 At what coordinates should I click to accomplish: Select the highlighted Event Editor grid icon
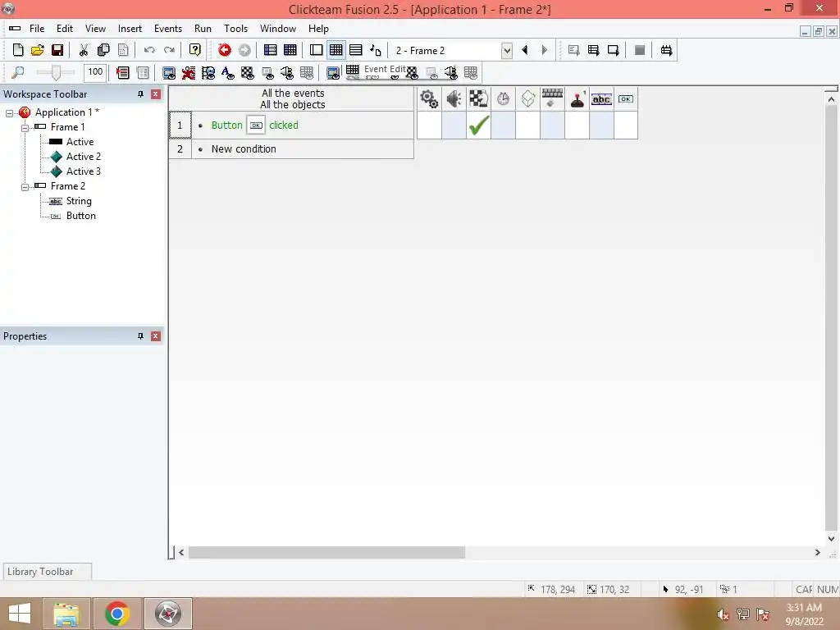336,50
